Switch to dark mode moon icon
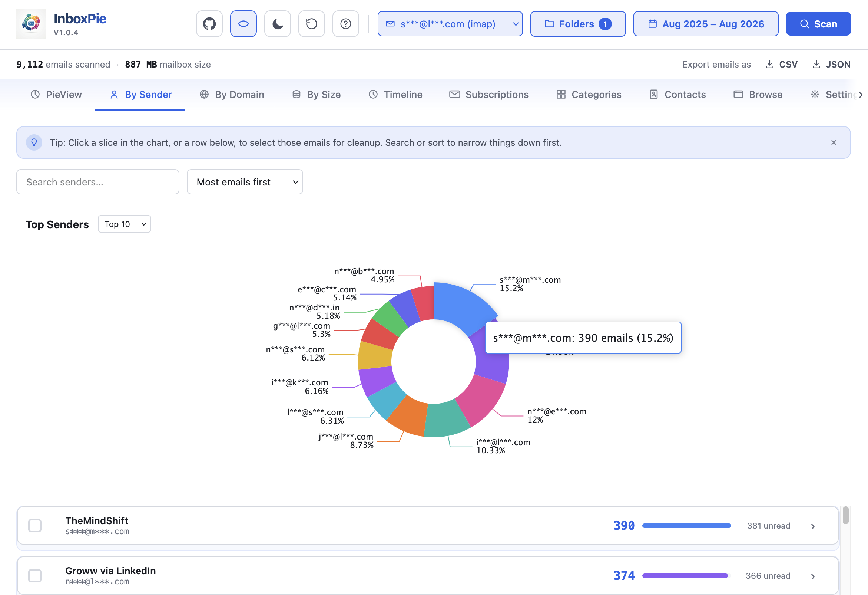The width and height of the screenshot is (868, 595). (x=278, y=24)
